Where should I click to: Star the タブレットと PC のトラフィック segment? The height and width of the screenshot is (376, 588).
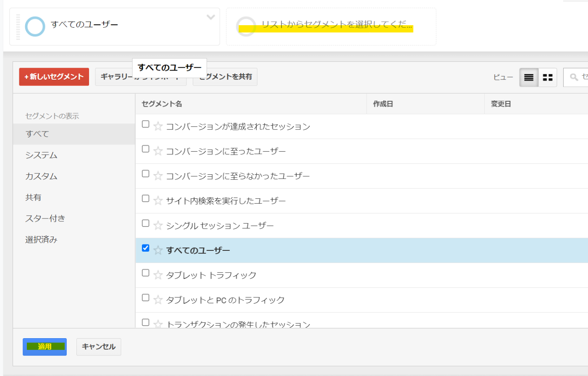[x=158, y=300]
